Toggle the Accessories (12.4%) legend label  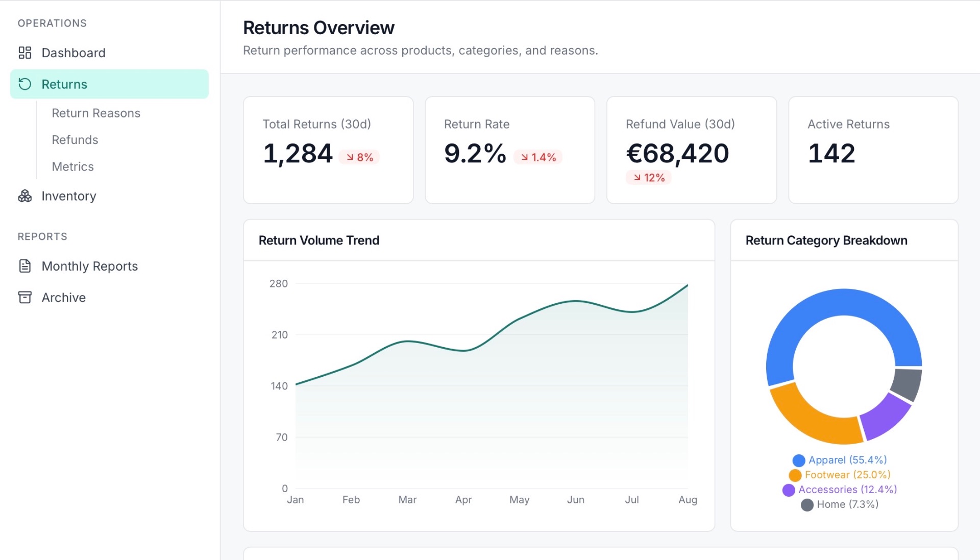[x=847, y=490]
